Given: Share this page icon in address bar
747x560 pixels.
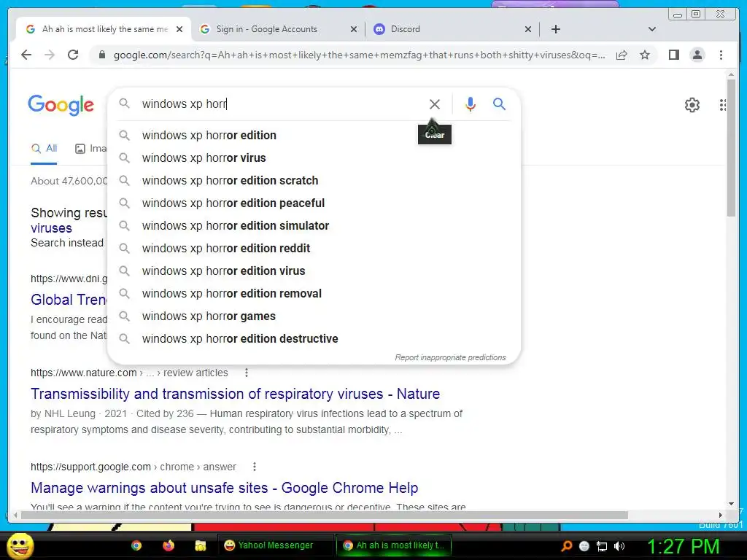Looking at the screenshot, I should pyautogui.click(x=622, y=55).
